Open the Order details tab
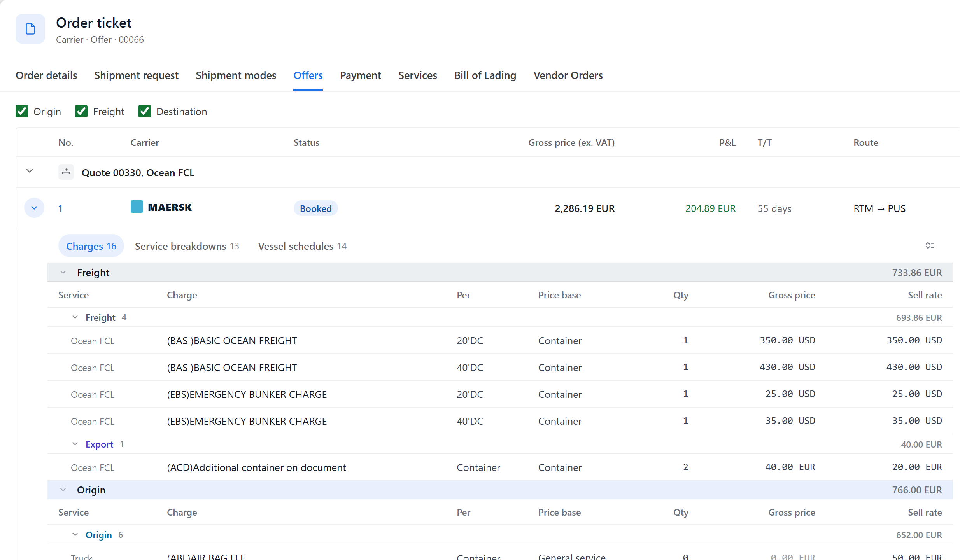Screen dimensions: 960x560 pos(46,75)
